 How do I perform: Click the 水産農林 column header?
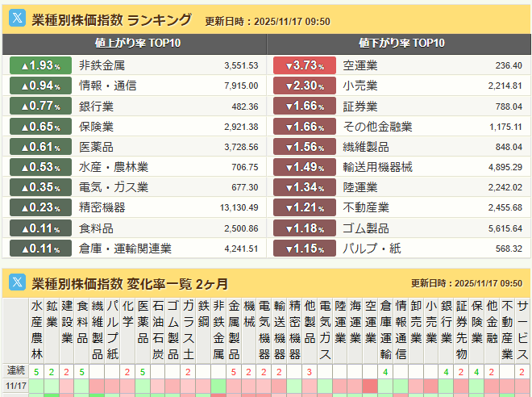pos(36,330)
